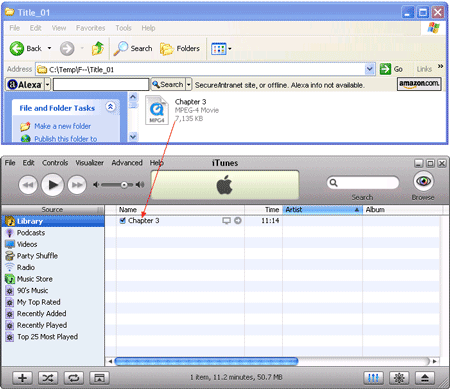
Task: Open the iTunes Visualizer menu
Action: (89, 163)
